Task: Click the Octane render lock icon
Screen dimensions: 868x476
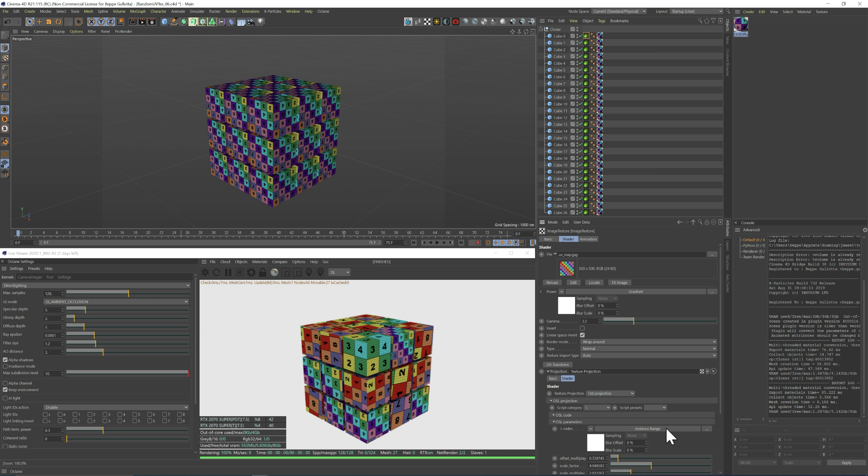Action: [x=262, y=272]
